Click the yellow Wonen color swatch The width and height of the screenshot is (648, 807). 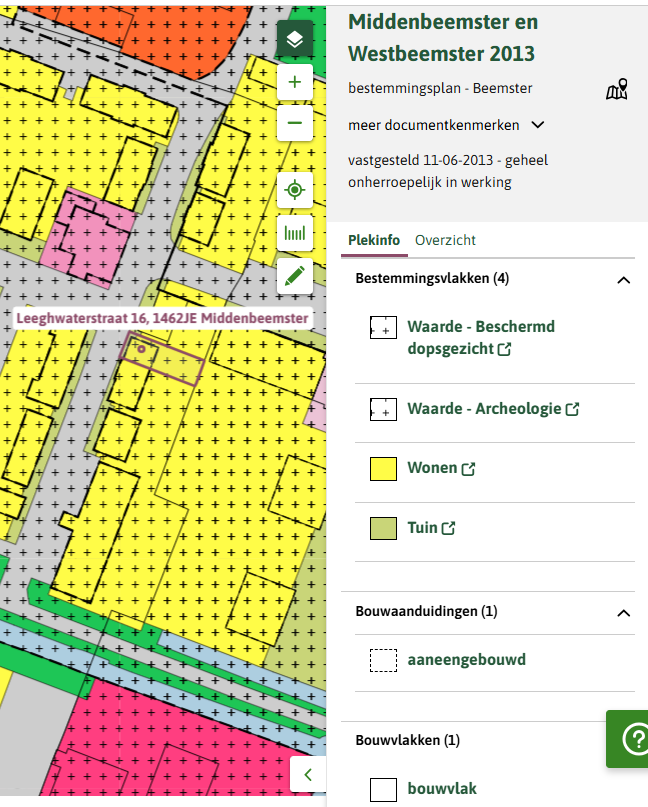[x=383, y=469]
